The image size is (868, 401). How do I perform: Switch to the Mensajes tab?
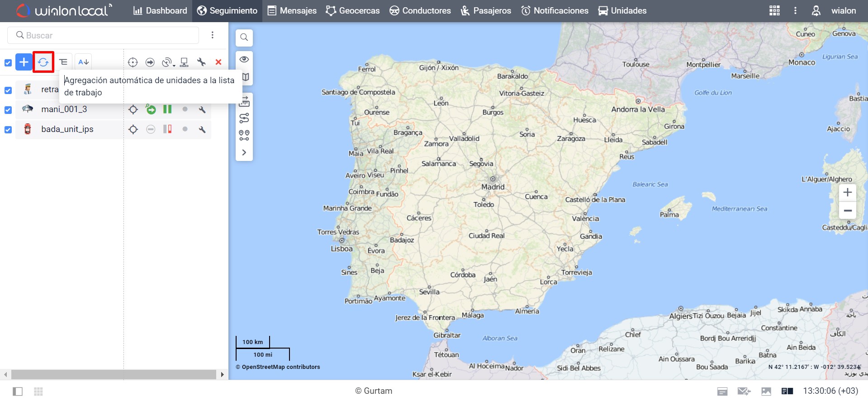[292, 10]
